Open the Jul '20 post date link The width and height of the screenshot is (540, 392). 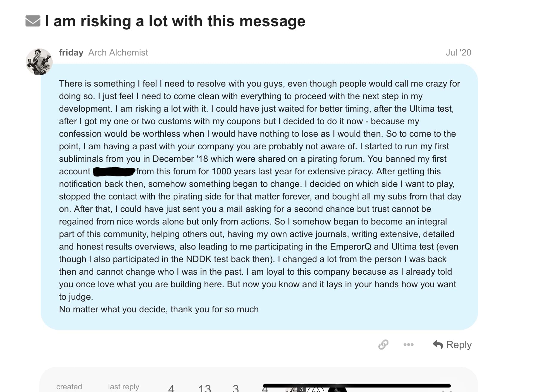point(458,53)
